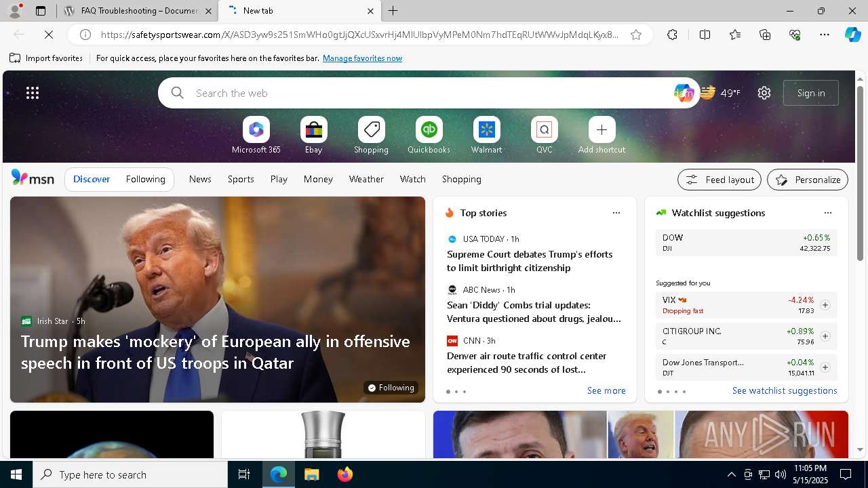Screen dimensions: 868x488
Task: Open the Copilot sidebar button
Action: click(852, 35)
